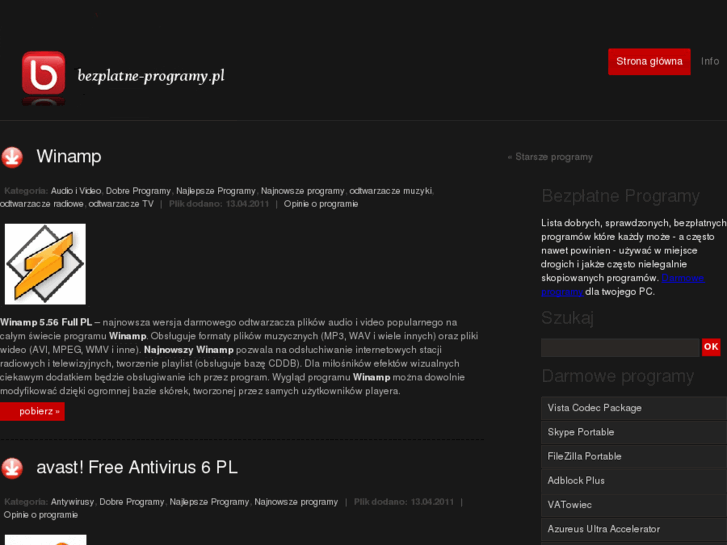Click the Bezpłatne Programy sidebar heading
Screen dimensions: 727x545
(x=620, y=196)
